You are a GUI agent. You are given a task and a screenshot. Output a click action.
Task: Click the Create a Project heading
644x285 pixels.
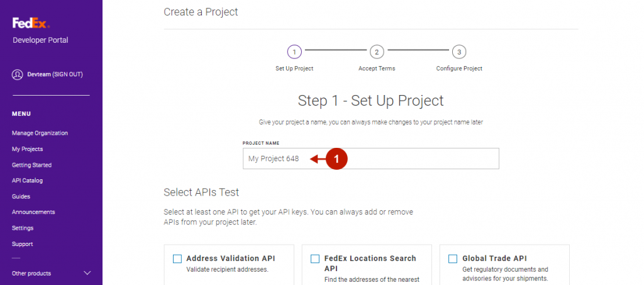coord(201,12)
